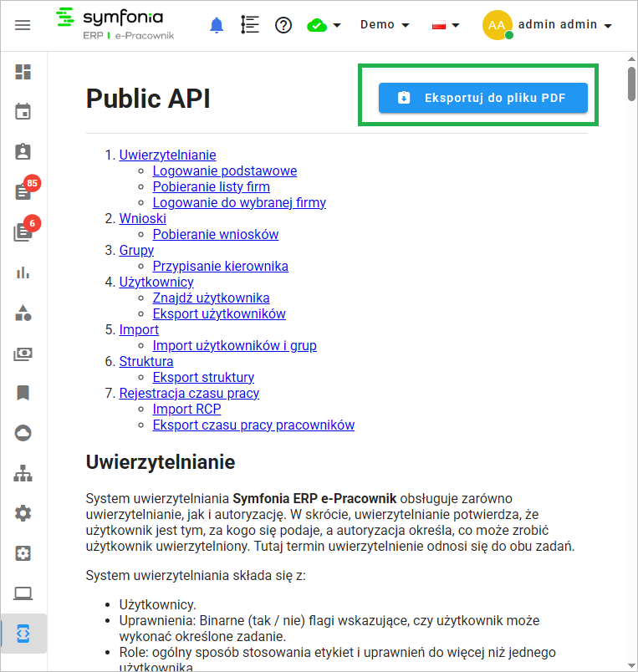Jump to the Struktura section link

click(146, 361)
